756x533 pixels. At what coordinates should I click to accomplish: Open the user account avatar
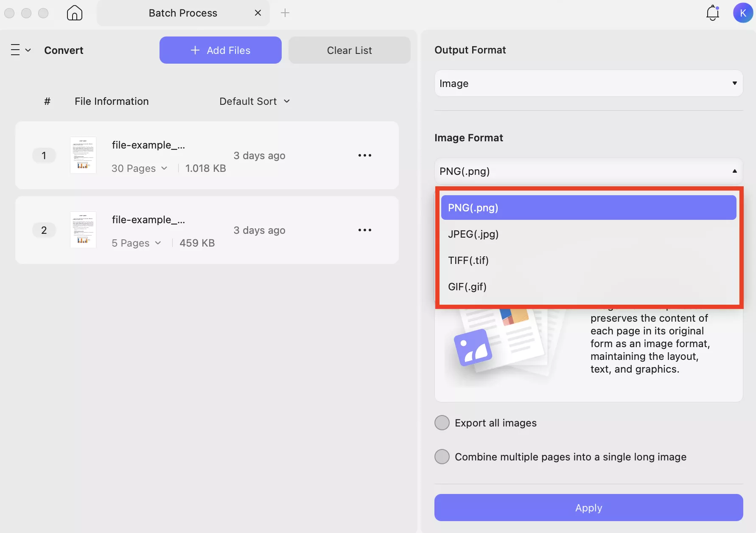tap(743, 13)
